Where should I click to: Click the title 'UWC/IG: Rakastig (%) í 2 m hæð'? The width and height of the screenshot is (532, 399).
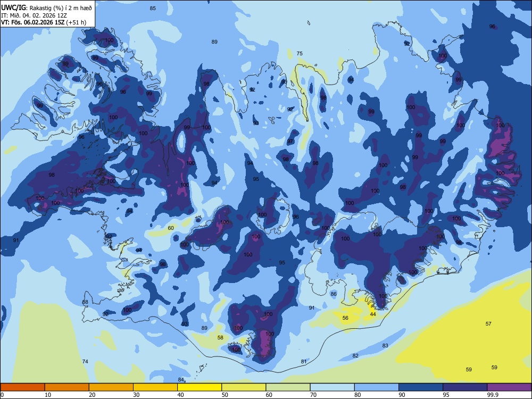point(46,8)
